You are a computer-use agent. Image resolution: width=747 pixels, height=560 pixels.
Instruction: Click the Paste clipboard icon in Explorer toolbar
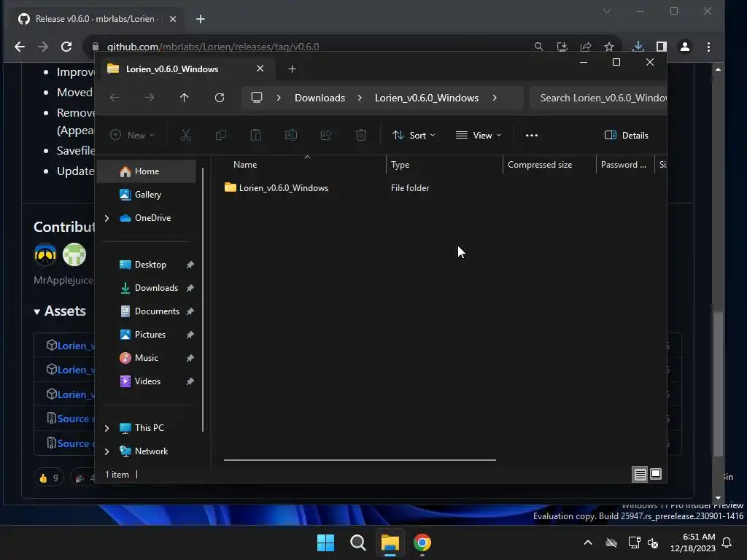click(x=256, y=135)
